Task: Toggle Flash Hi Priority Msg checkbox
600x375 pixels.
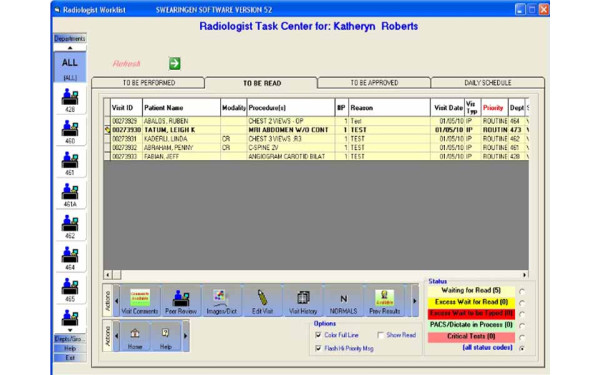Action: (318, 349)
